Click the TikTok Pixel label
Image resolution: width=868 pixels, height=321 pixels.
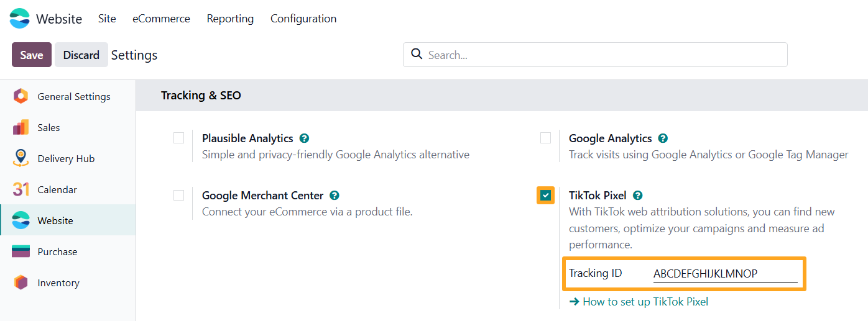click(x=598, y=196)
